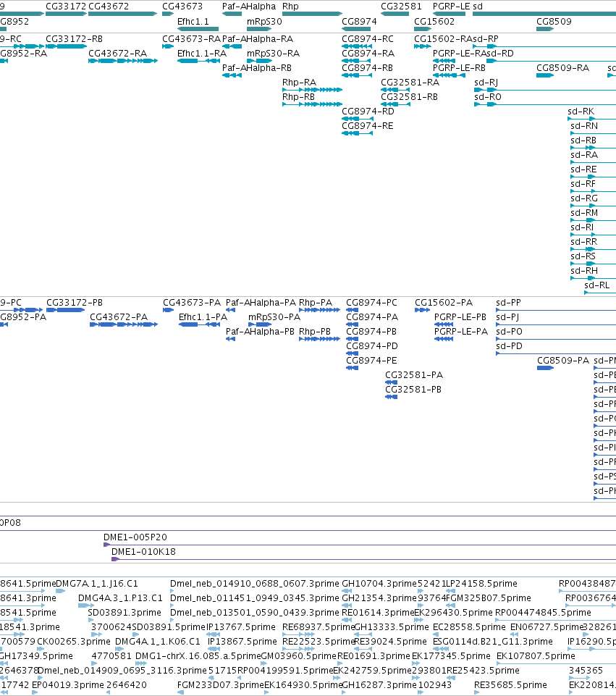Open protein Rhp-PB
The image size is (616, 696).
coord(315,332)
